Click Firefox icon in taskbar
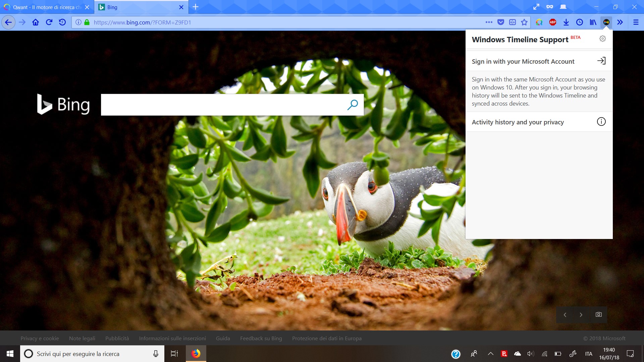The image size is (644, 362). (196, 354)
